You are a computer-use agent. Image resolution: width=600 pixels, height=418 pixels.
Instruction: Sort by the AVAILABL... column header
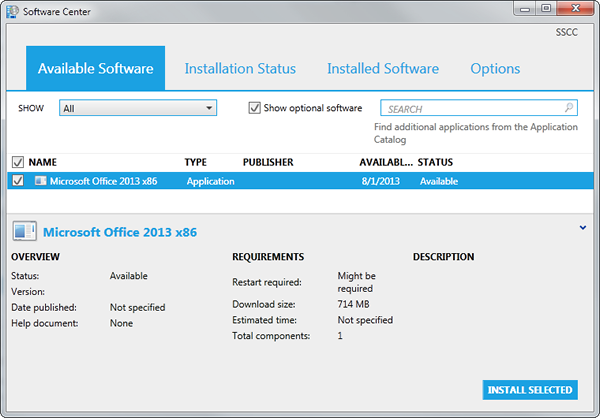(x=386, y=162)
